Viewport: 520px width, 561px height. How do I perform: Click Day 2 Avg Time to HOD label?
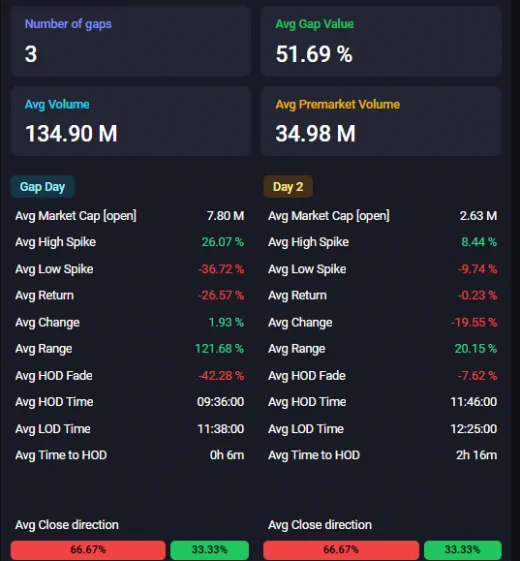pyautogui.click(x=314, y=455)
